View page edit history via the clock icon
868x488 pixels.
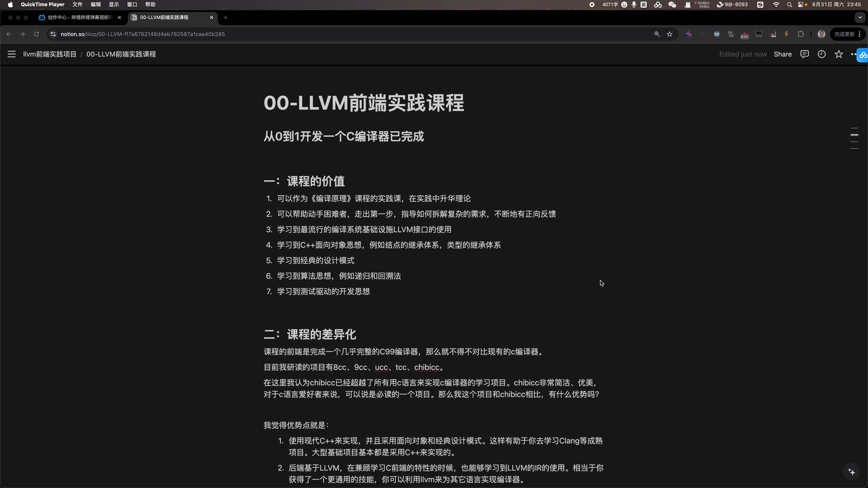[822, 54]
